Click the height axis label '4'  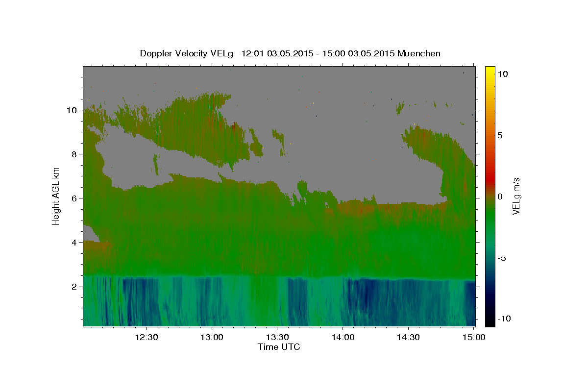click(x=74, y=243)
